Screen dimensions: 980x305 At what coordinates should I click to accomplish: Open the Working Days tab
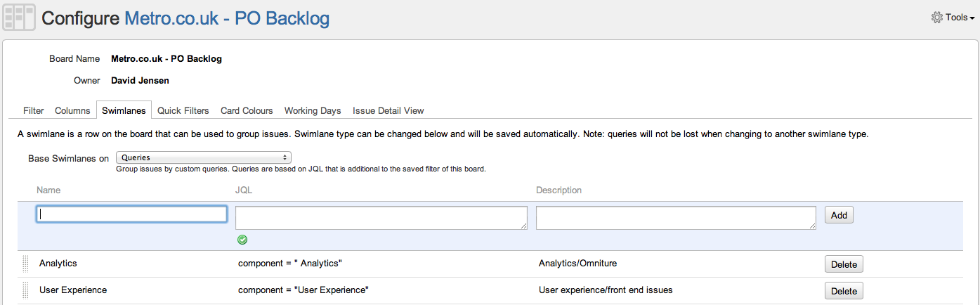[x=313, y=111]
